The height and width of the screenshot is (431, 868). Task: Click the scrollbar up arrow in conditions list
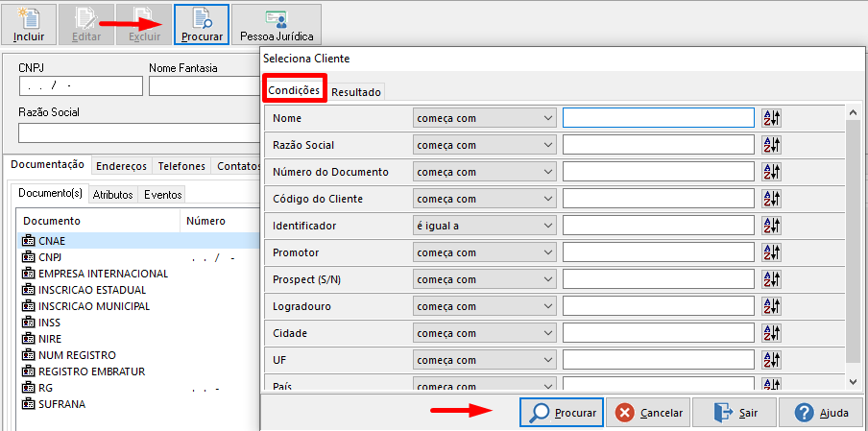tap(853, 111)
